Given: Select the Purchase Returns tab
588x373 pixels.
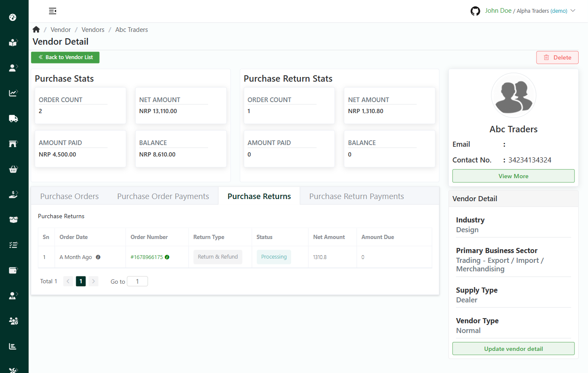Looking at the screenshot, I should click(x=259, y=196).
